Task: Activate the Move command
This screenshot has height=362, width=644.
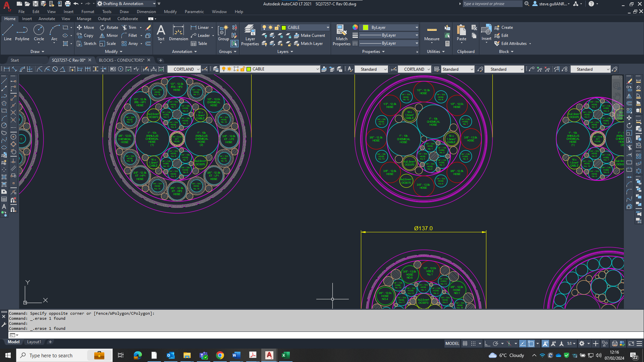Action: pos(86,27)
